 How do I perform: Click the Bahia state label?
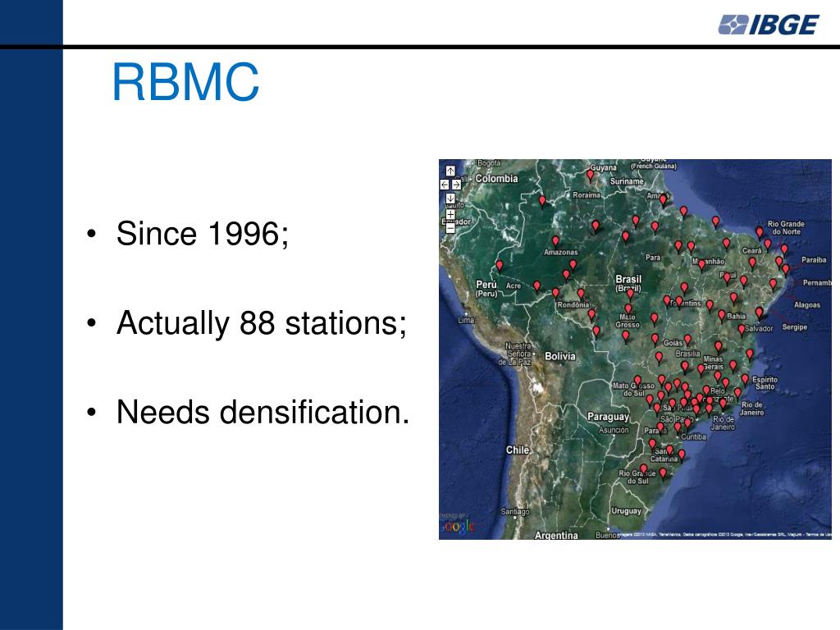736,316
